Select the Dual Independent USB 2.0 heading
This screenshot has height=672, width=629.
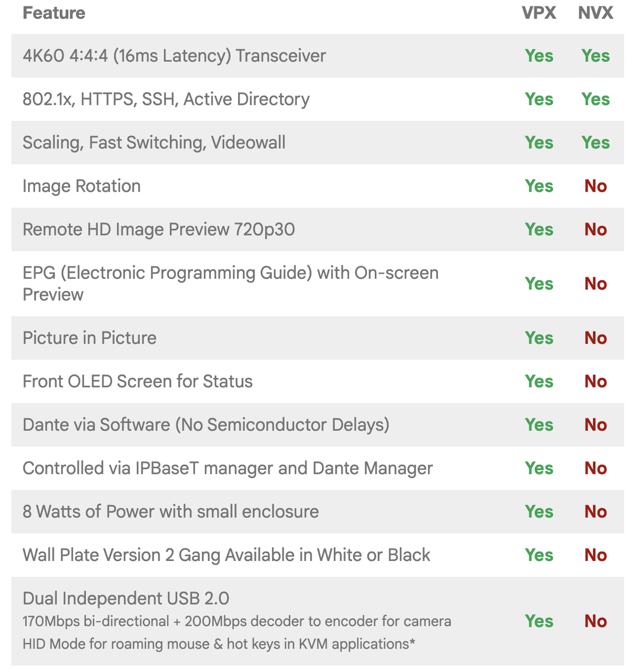click(x=126, y=599)
